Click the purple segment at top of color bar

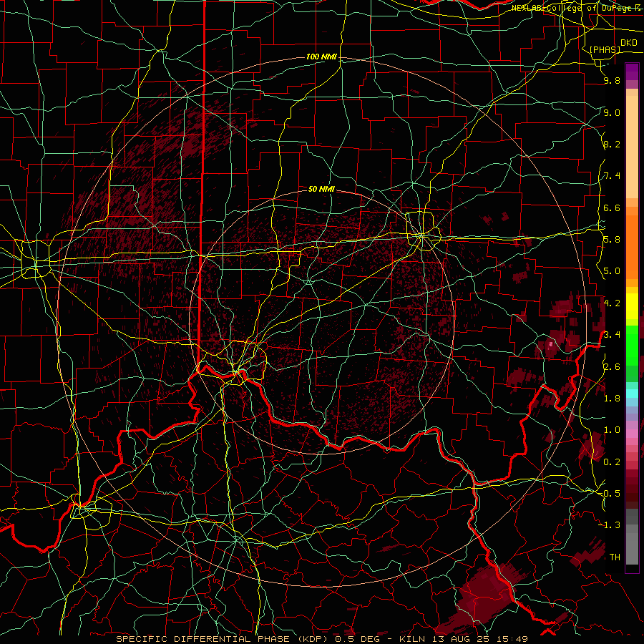point(632,72)
